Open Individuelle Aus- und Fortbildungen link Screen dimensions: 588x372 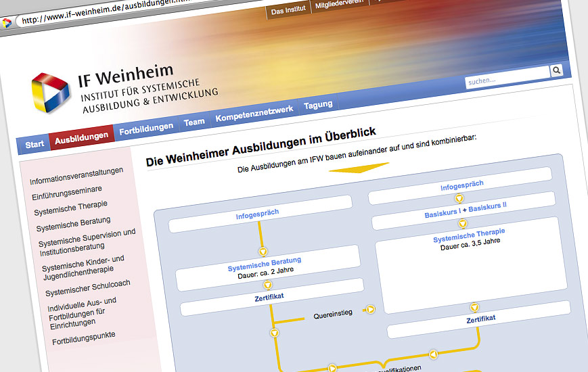[83, 313]
